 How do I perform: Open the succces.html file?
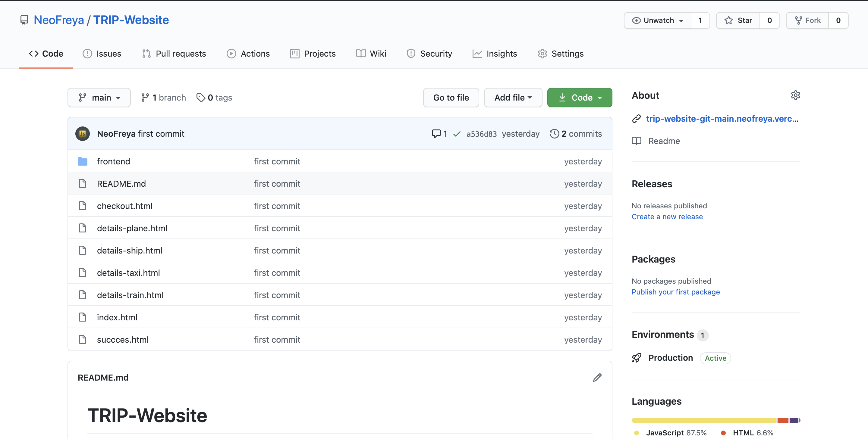(x=123, y=340)
